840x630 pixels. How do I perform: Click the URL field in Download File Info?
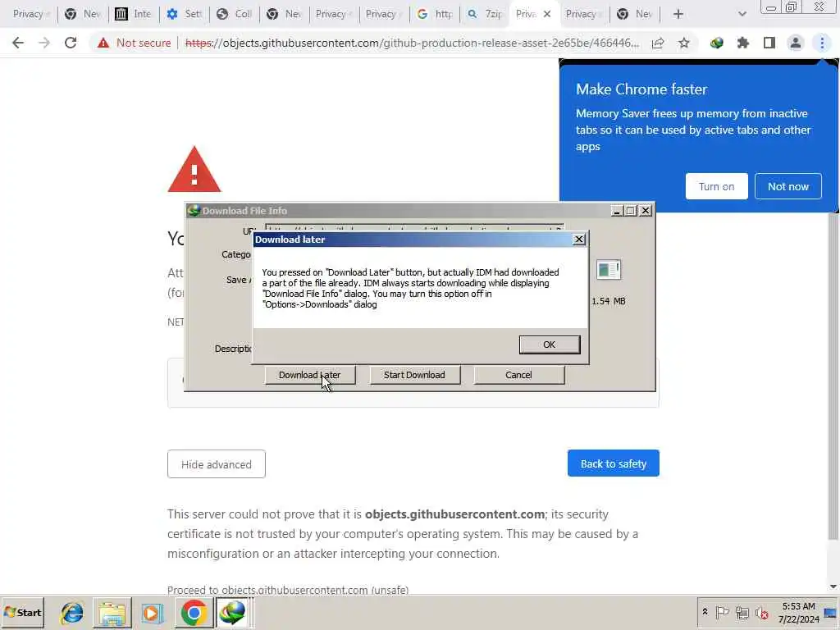pos(414,228)
